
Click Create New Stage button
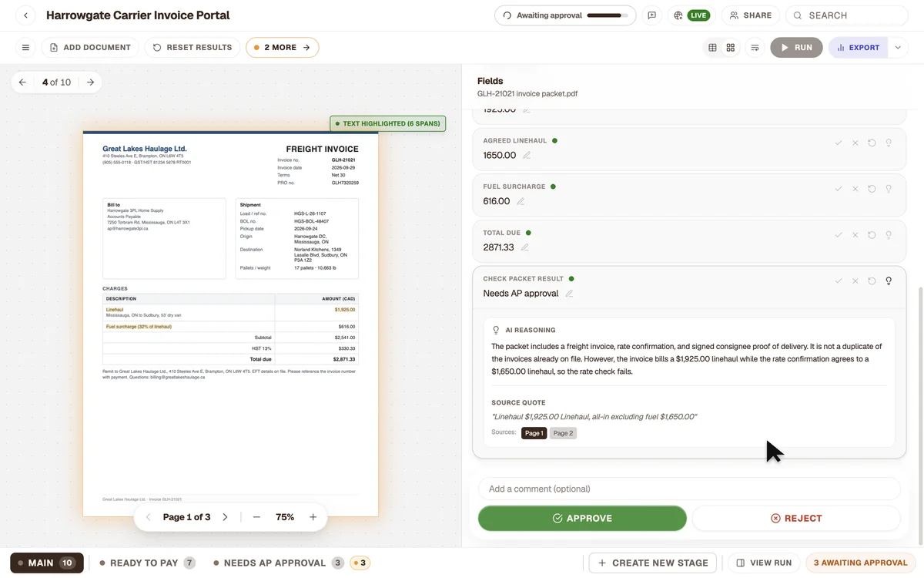[653, 563]
